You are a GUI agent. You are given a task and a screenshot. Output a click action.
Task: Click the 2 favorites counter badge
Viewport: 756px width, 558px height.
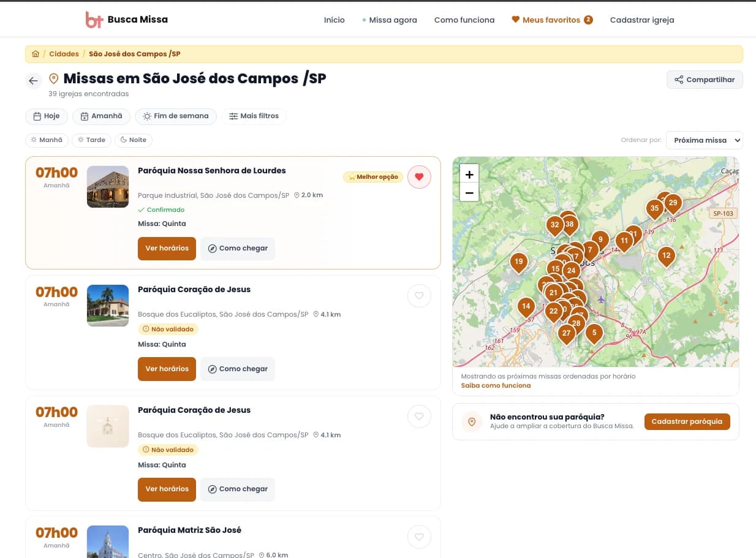coord(588,20)
